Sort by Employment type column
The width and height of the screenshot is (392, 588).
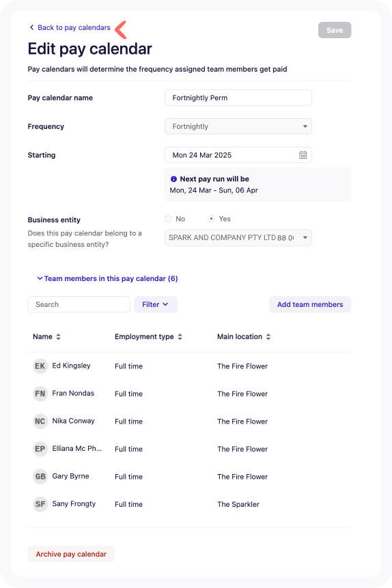click(x=148, y=336)
